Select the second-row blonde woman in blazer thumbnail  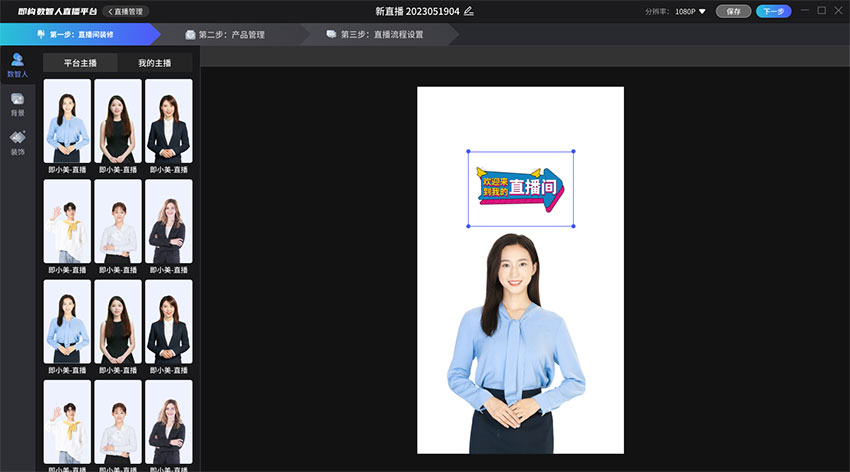tap(168, 221)
